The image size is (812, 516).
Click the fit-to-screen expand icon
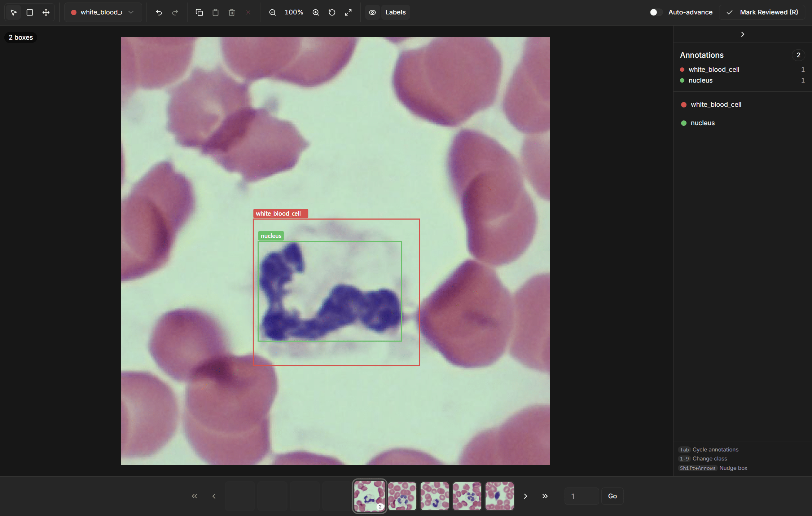click(x=348, y=13)
